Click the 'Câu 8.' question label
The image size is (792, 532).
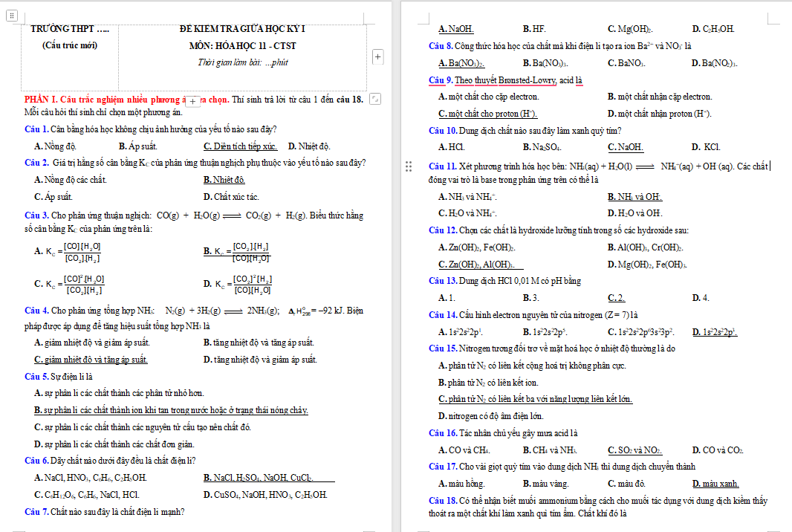point(441,46)
